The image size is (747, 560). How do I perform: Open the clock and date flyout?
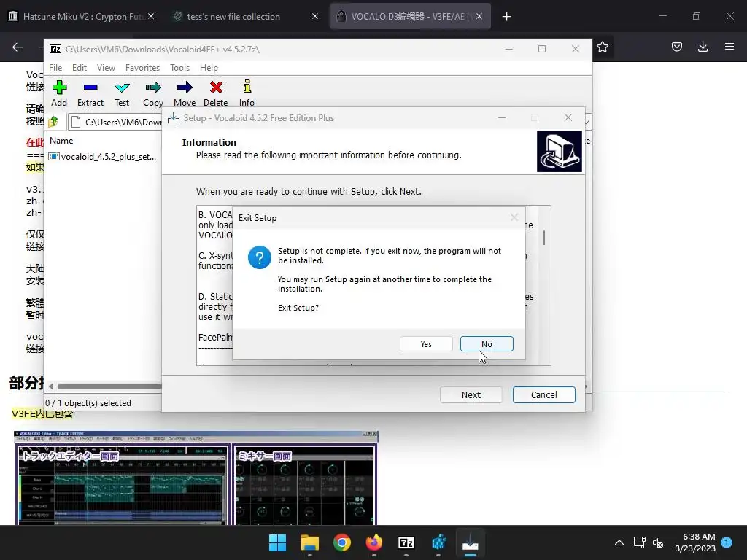pyautogui.click(x=695, y=542)
